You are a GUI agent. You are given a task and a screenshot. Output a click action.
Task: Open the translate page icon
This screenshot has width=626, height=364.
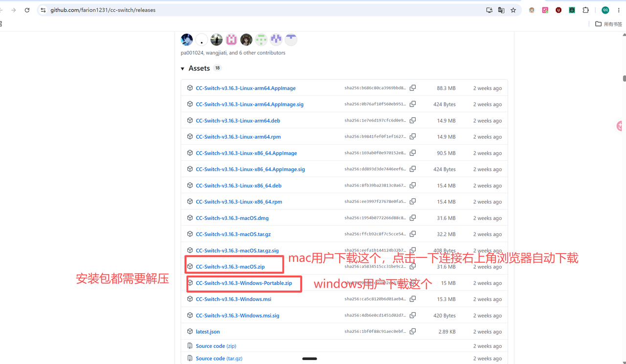click(x=501, y=10)
